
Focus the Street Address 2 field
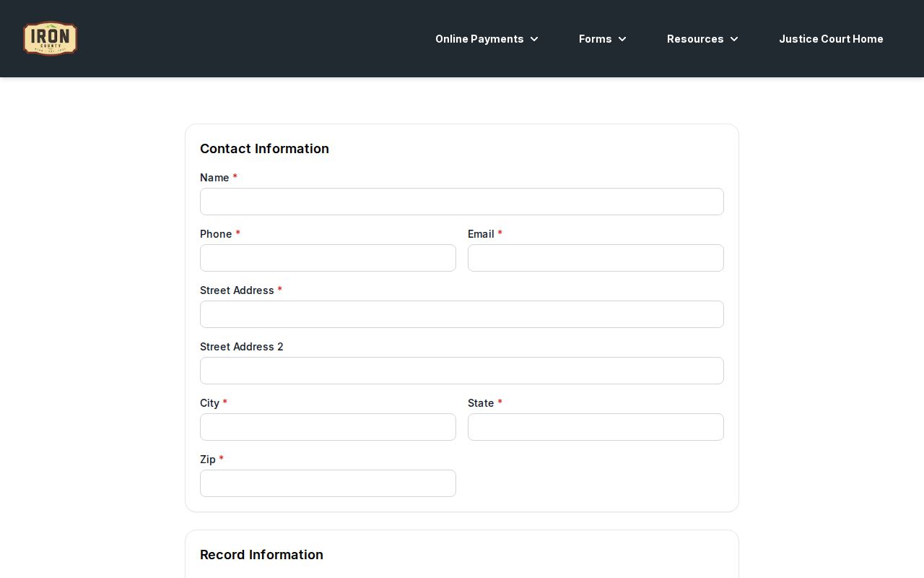(x=462, y=371)
